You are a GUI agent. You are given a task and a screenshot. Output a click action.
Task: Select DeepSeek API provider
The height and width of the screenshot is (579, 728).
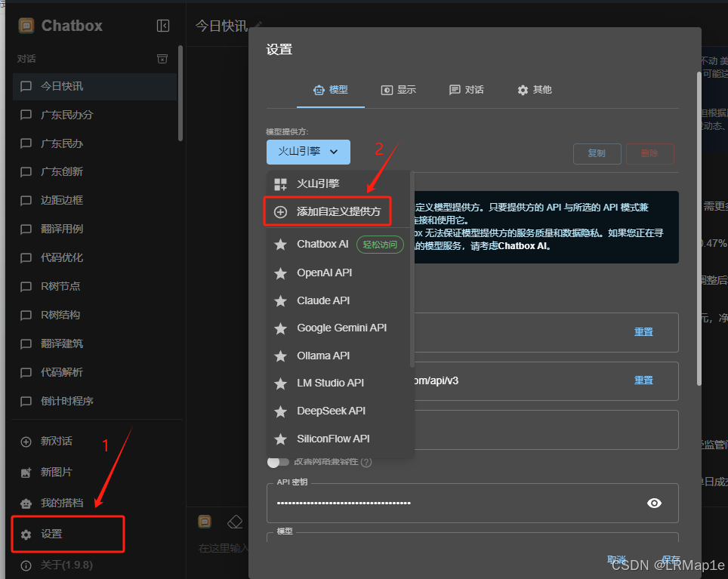339,411
